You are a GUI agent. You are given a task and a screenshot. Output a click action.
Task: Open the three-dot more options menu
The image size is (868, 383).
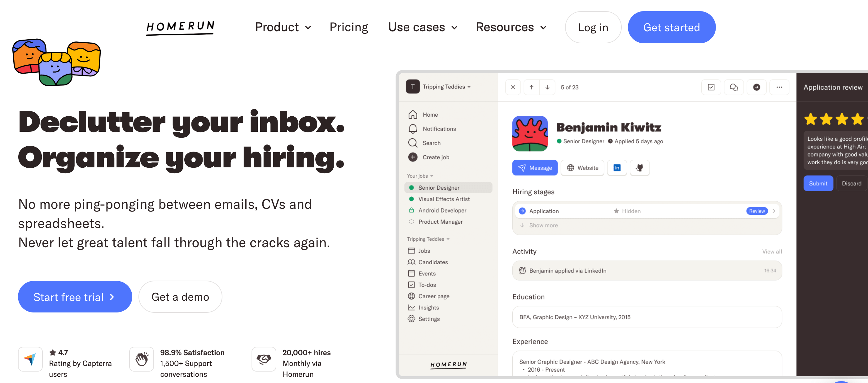pyautogui.click(x=779, y=87)
